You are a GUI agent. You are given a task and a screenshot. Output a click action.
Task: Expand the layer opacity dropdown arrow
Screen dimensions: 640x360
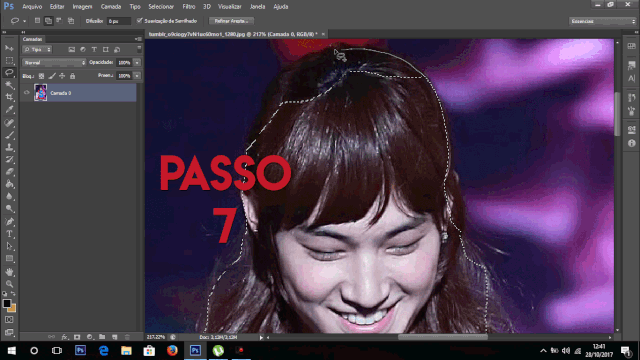(x=137, y=62)
